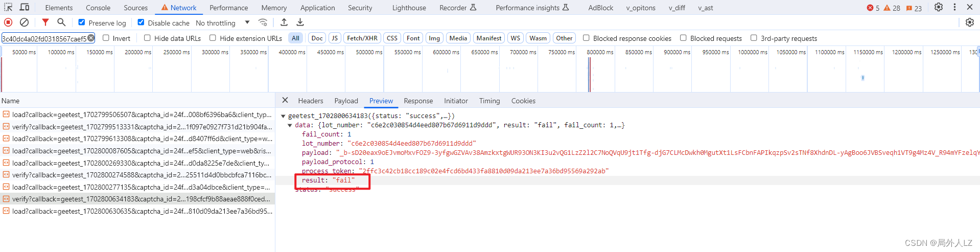Toggle the network filter funnel icon
This screenshot has height=252, width=980.
(45, 22)
